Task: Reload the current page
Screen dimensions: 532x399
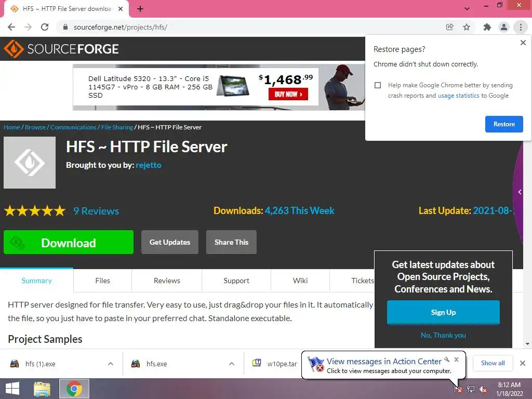Action: [45, 27]
